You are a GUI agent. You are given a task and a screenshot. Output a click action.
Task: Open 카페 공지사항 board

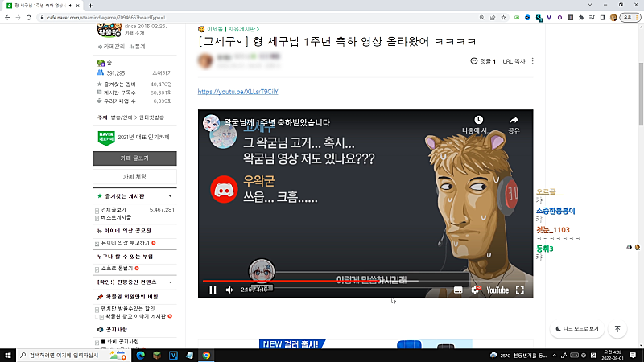pyautogui.click(x=122, y=342)
